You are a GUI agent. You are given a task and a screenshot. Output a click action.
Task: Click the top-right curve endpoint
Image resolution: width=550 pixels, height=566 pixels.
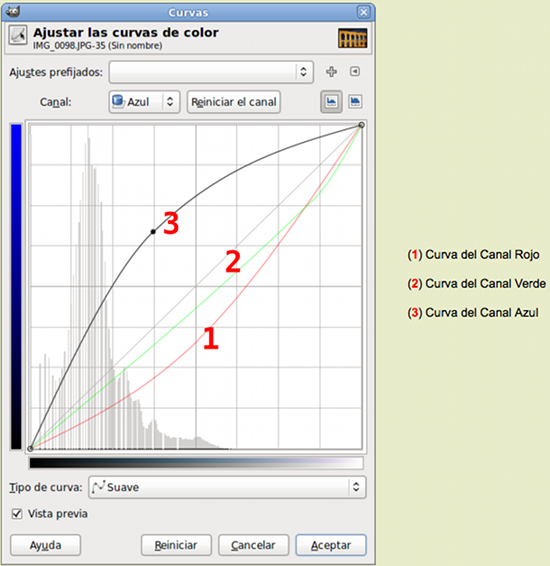361,125
